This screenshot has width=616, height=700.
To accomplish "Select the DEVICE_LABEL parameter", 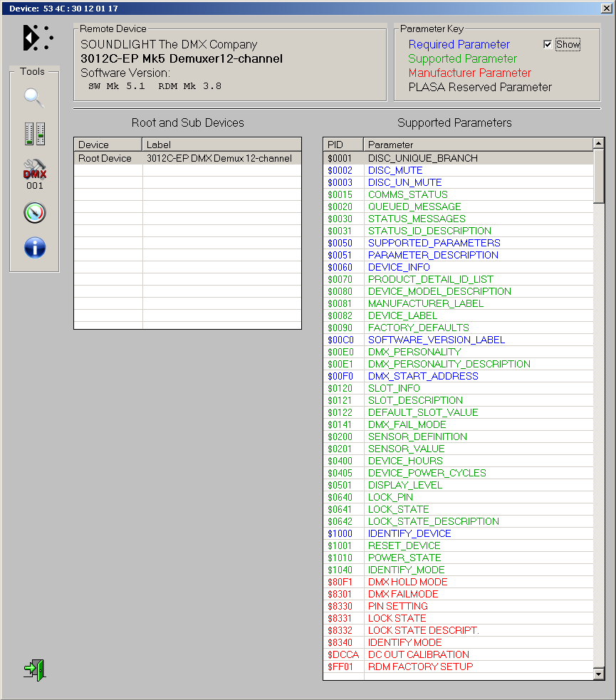I will 404,315.
